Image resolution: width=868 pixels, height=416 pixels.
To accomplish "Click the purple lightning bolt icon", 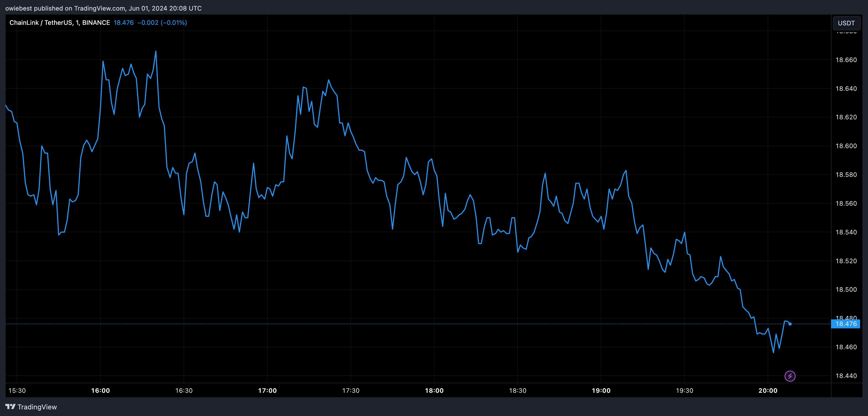I will pos(790,376).
